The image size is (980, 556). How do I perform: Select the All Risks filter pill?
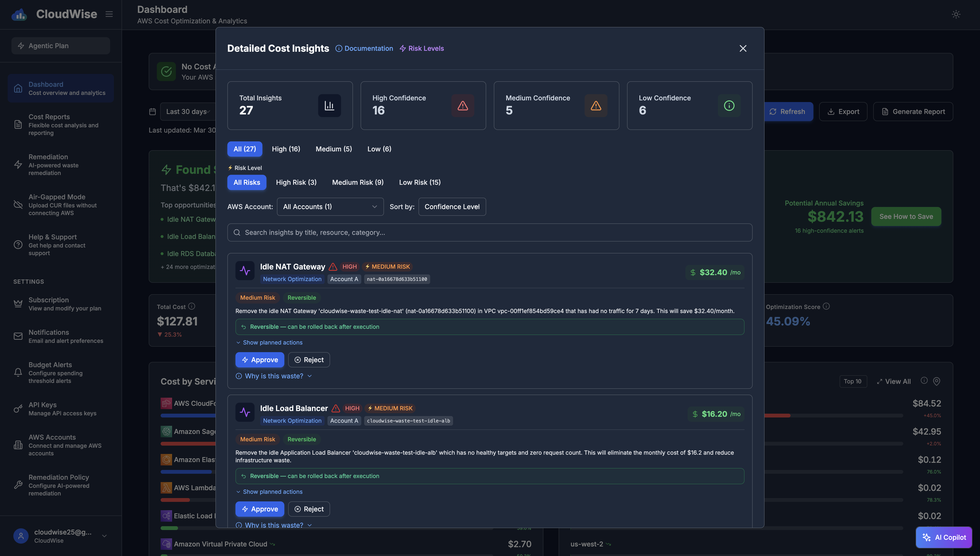pos(246,182)
